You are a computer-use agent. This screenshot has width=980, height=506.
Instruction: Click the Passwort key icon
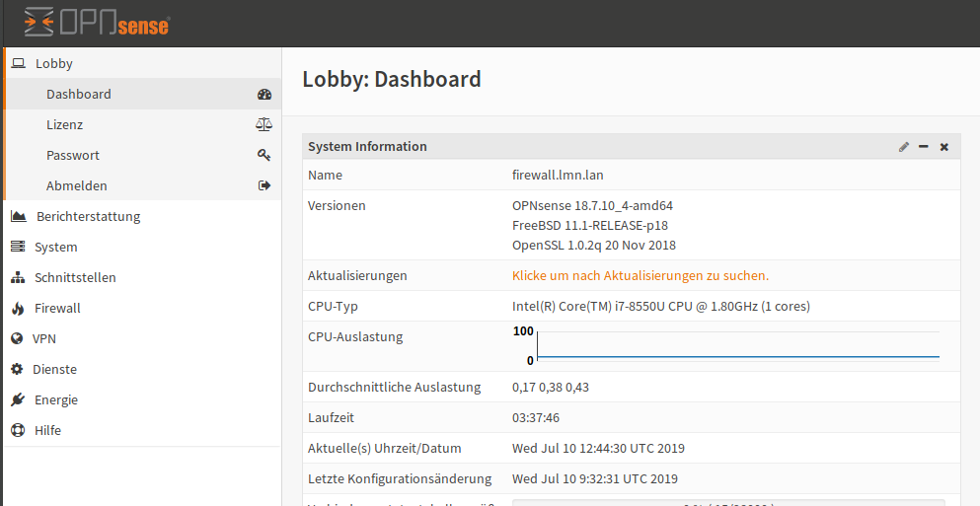pyautogui.click(x=264, y=156)
